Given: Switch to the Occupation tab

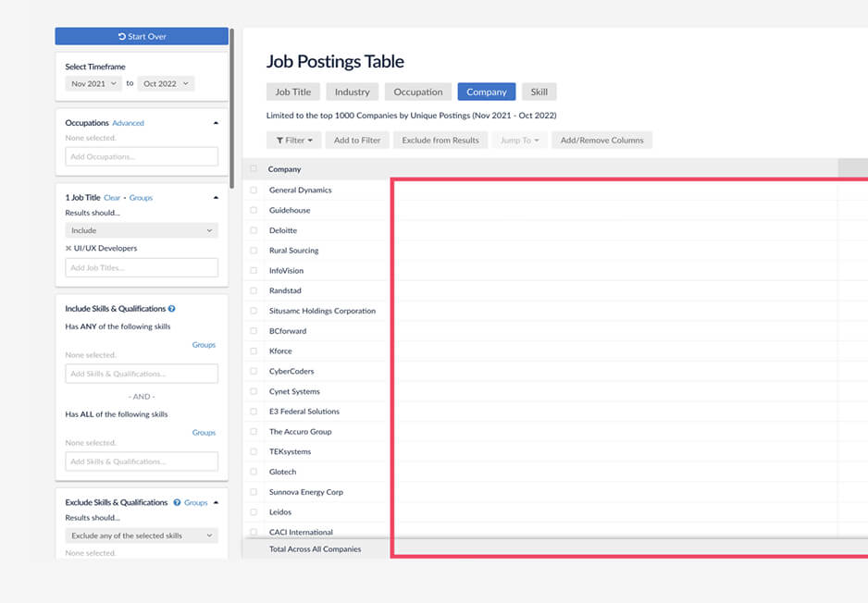Looking at the screenshot, I should (x=418, y=92).
